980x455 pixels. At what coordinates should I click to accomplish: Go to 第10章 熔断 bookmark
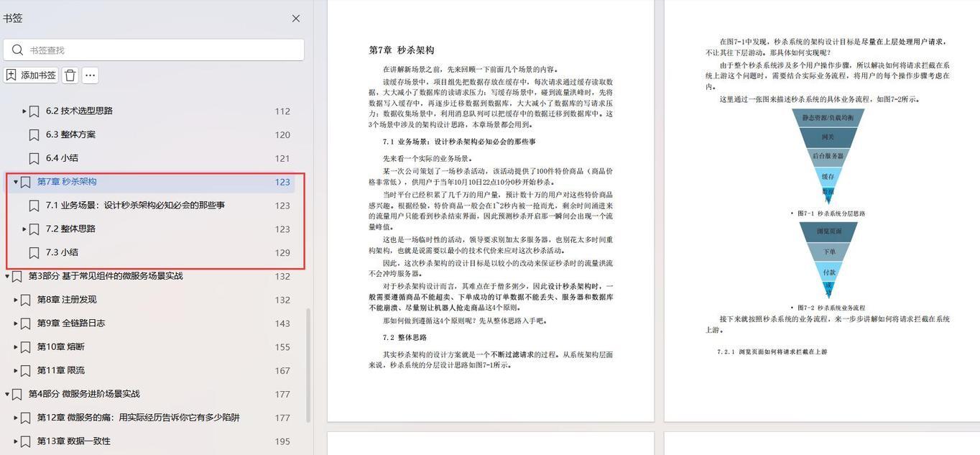[61, 347]
